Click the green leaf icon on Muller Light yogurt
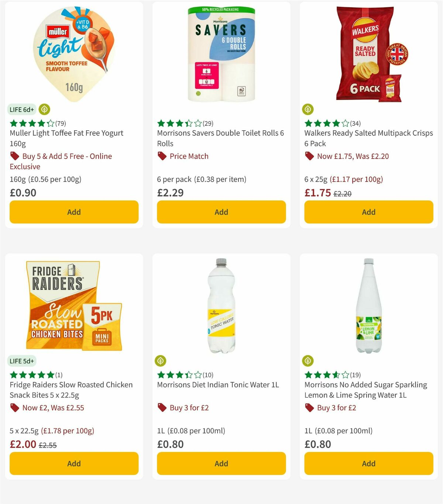The image size is (443, 504). click(x=44, y=110)
